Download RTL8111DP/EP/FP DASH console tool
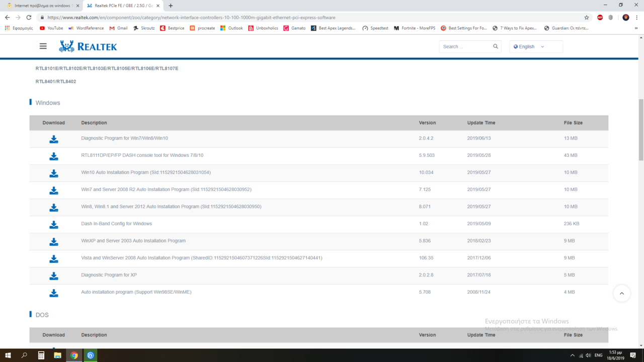Image resolution: width=644 pixels, height=362 pixels. coord(54,156)
